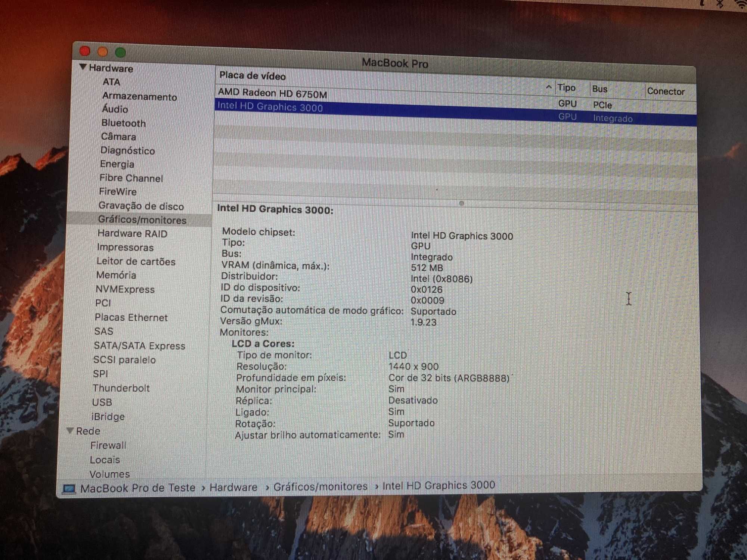Select Energia in the sidebar
The image size is (747, 560).
tap(117, 164)
